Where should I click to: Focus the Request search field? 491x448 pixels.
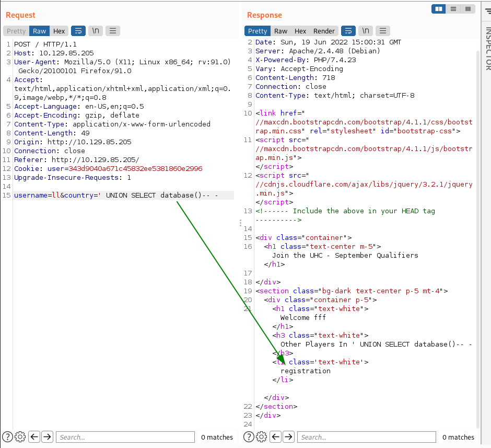point(125,437)
